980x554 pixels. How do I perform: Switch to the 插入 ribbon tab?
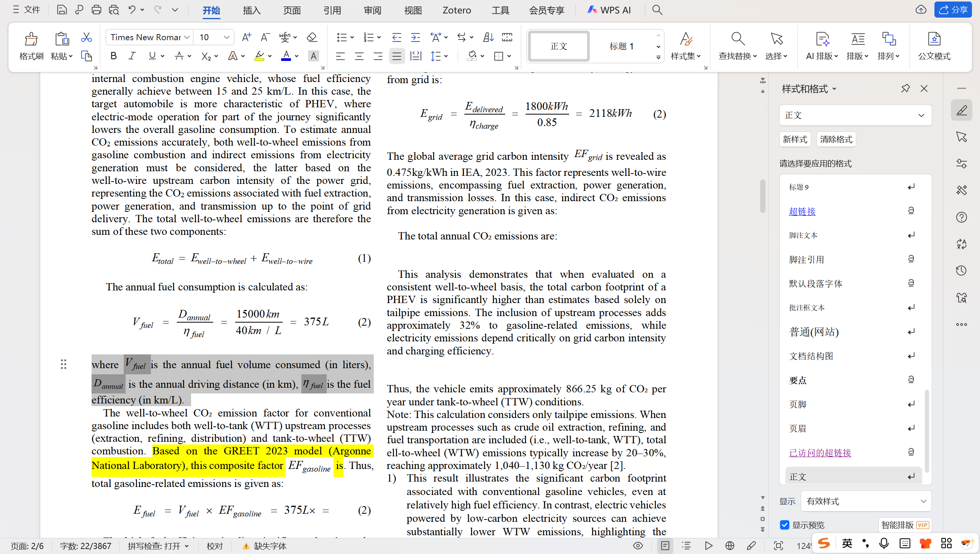(x=252, y=10)
